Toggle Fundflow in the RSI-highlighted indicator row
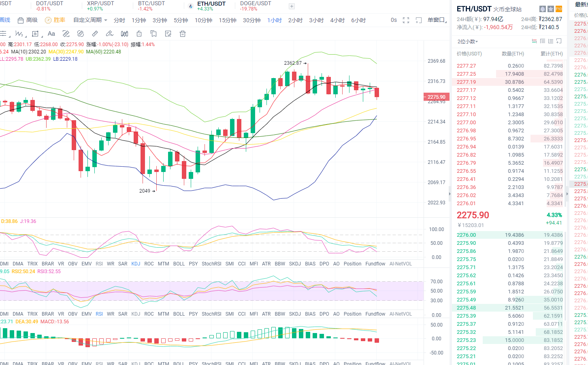The image size is (588, 365). 375,314
